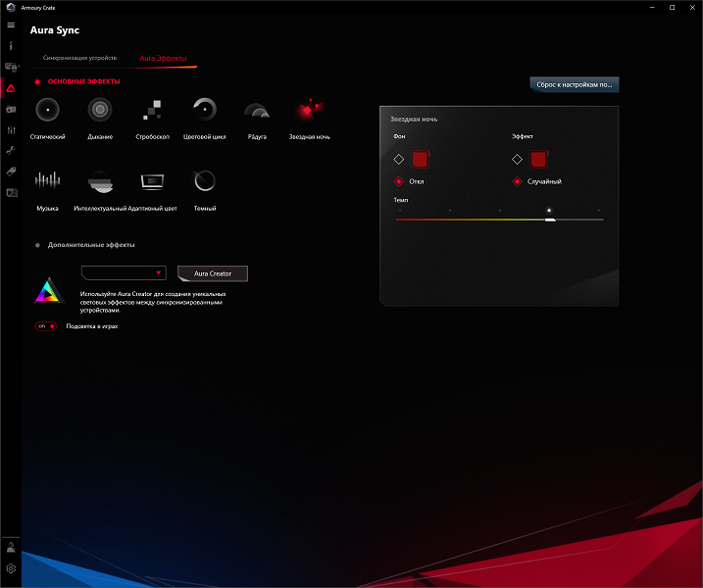Open the Фон red color swatch
This screenshot has height=588, width=703.
[x=420, y=159]
